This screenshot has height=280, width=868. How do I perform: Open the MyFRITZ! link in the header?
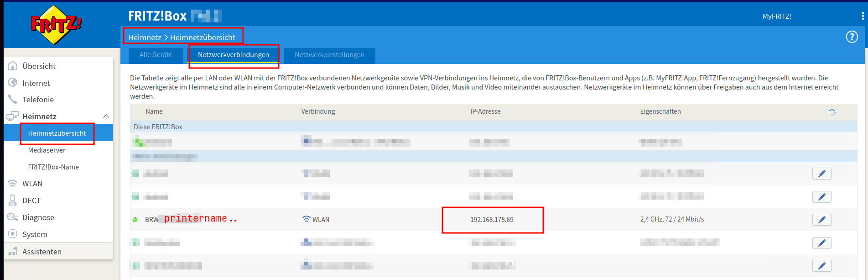[x=777, y=16]
